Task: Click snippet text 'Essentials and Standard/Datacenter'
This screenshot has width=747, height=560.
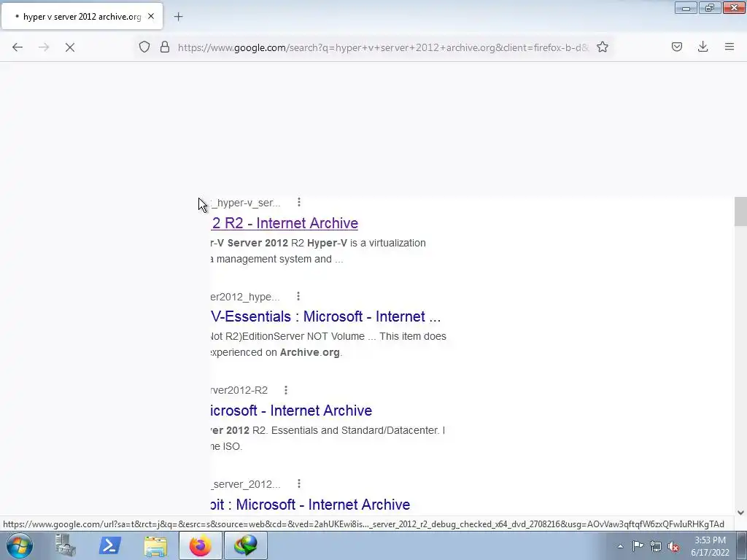Action: 355,430
